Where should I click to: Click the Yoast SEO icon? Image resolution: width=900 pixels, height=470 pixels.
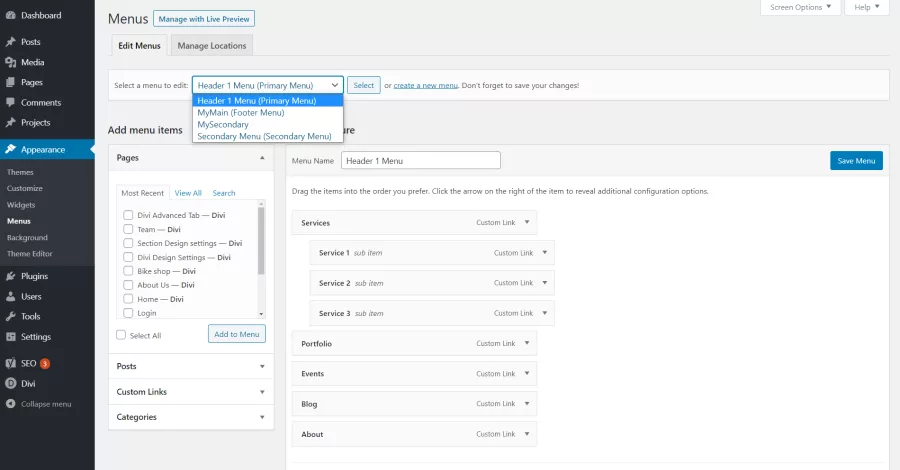click(10, 363)
